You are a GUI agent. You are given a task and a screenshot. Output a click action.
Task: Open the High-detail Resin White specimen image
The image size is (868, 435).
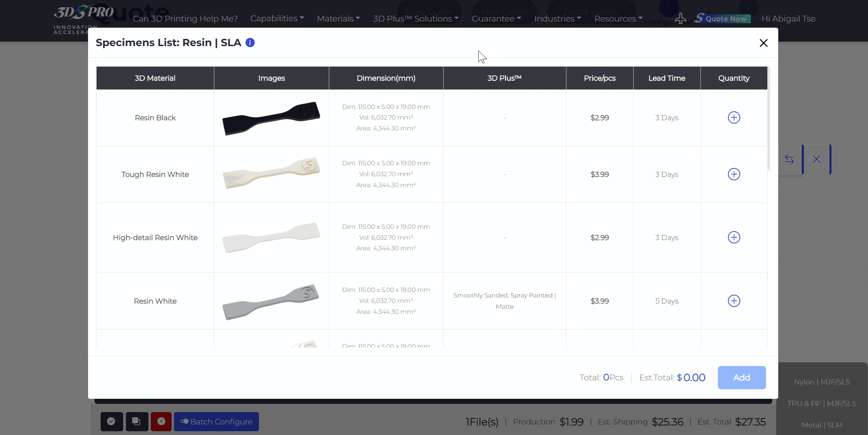pyautogui.click(x=271, y=237)
